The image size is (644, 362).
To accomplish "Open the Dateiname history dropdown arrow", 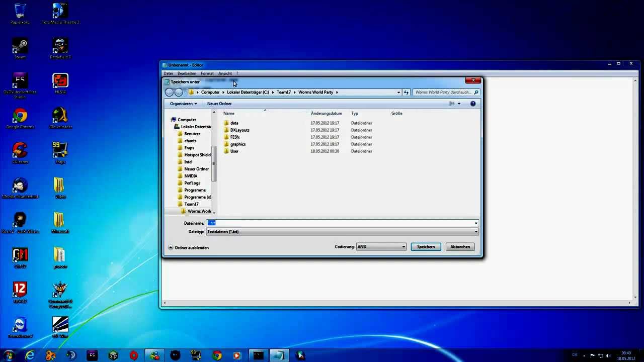I will click(476, 223).
